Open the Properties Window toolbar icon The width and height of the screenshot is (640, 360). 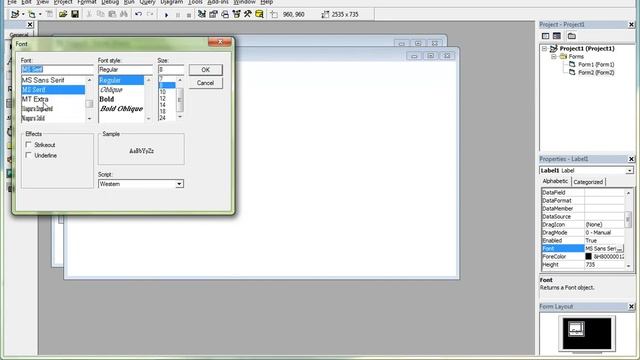coord(213,14)
